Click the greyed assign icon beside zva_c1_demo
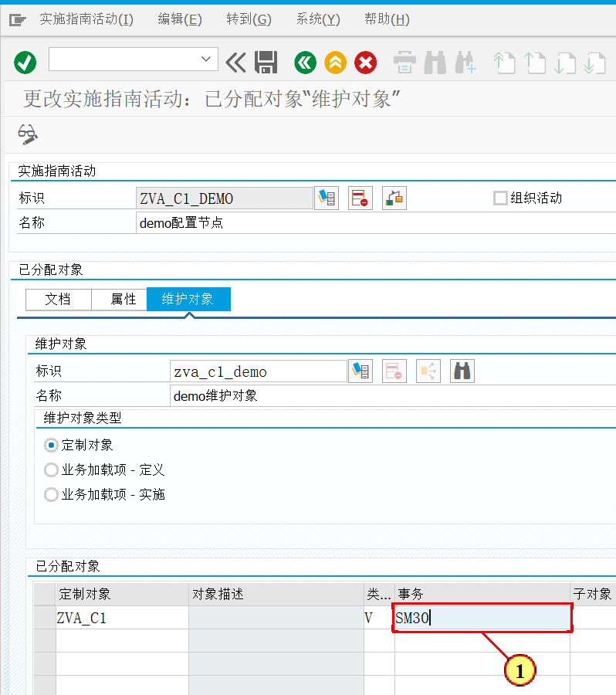The width and height of the screenshot is (616, 695). 428,371
